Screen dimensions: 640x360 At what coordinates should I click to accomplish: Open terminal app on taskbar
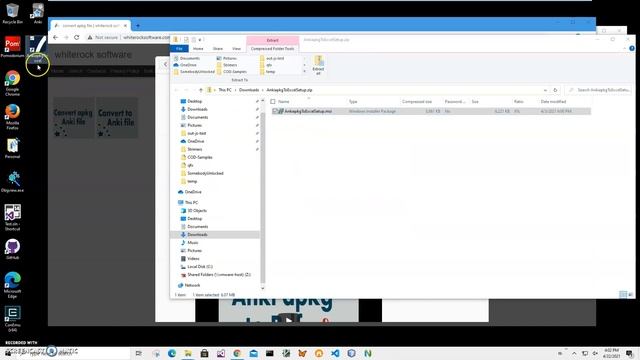pos(270,353)
